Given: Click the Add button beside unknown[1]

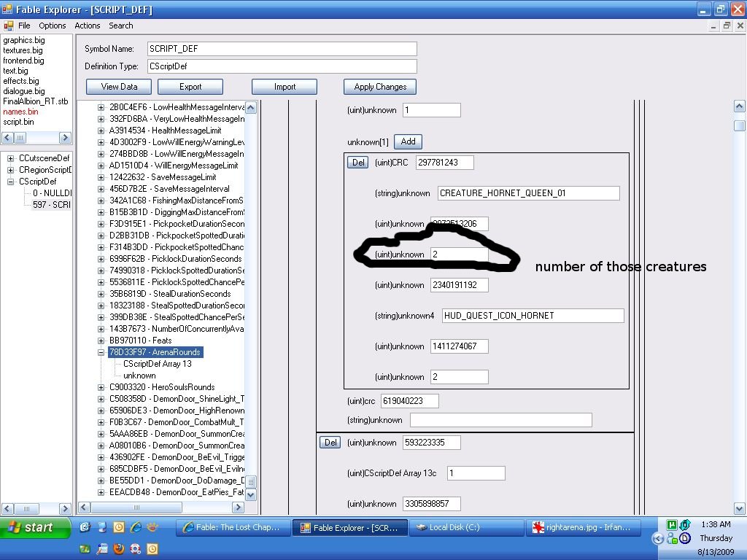Looking at the screenshot, I should 408,142.
